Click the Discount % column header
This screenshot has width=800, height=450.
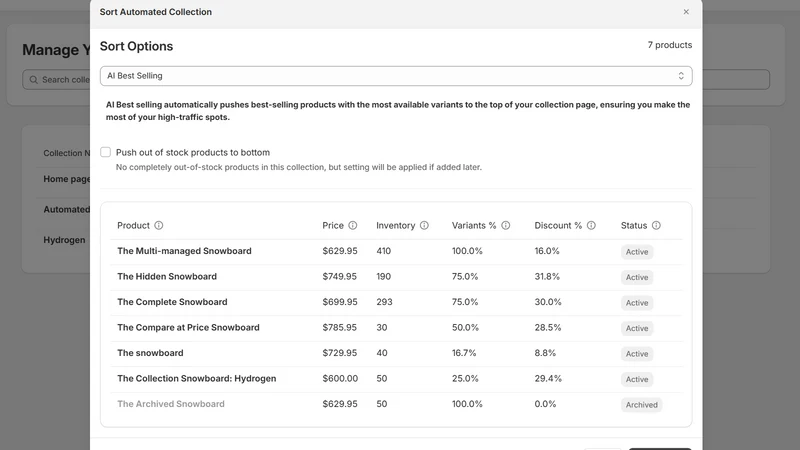tap(558, 226)
